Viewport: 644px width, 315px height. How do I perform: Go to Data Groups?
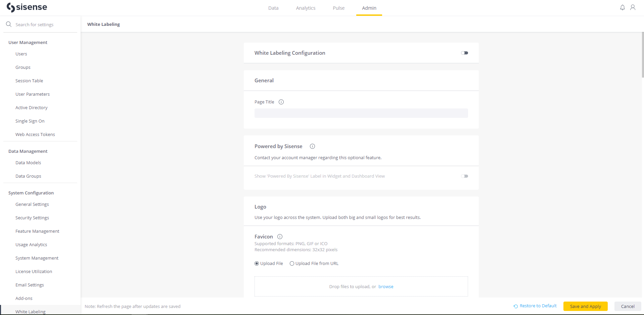pyautogui.click(x=28, y=176)
